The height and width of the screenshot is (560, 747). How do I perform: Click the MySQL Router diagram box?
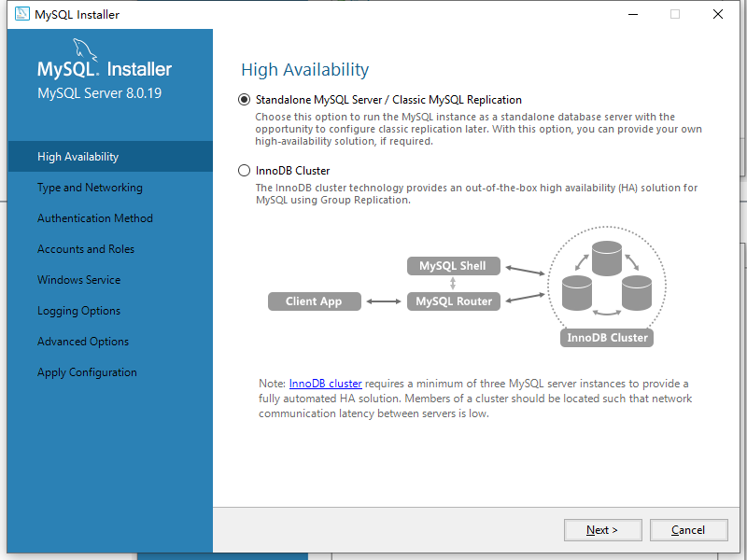pos(454,301)
